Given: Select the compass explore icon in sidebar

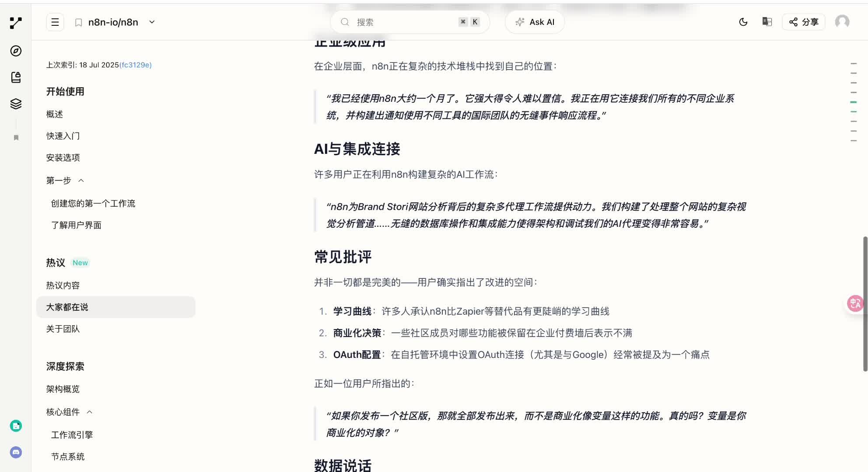Looking at the screenshot, I should click(16, 51).
